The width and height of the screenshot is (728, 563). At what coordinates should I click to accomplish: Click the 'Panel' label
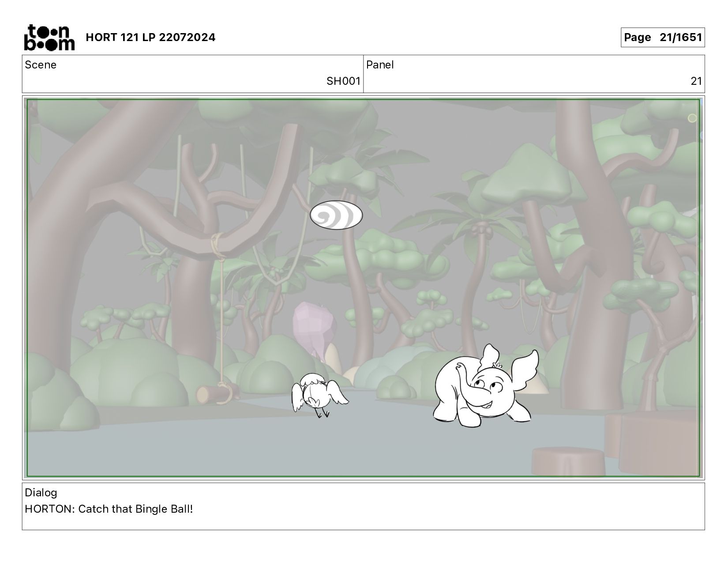pos(380,65)
